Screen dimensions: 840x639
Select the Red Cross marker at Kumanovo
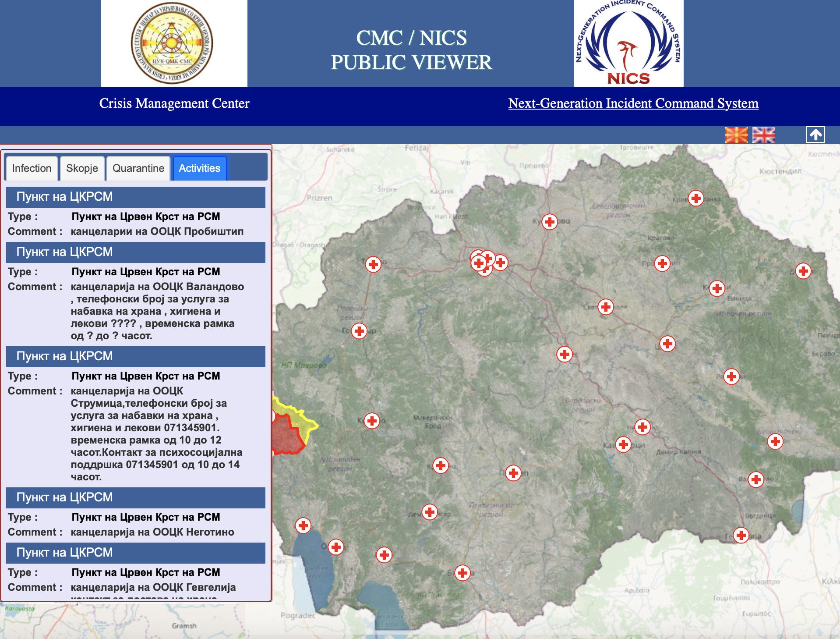pos(549,222)
